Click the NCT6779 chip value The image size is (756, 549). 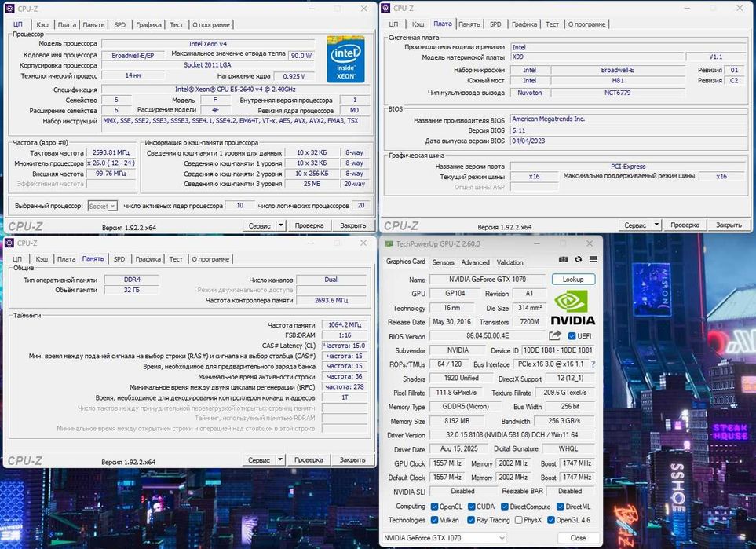618,93
